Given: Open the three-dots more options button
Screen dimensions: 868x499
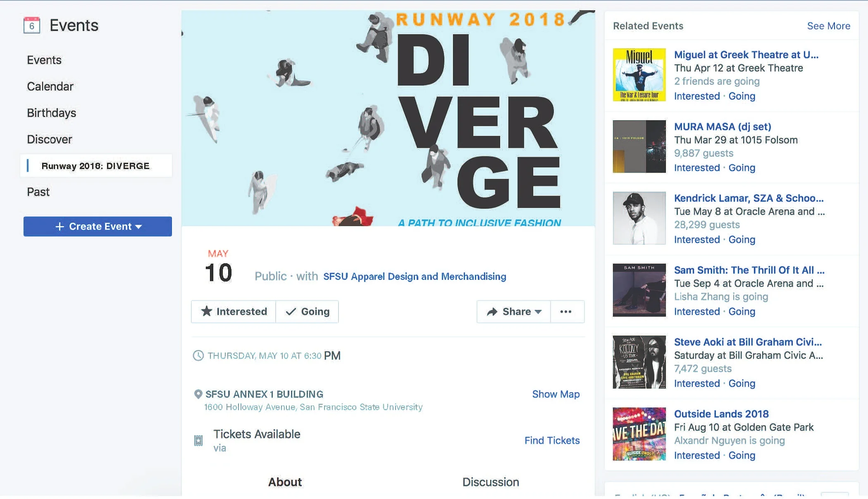Looking at the screenshot, I should pos(566,312).
